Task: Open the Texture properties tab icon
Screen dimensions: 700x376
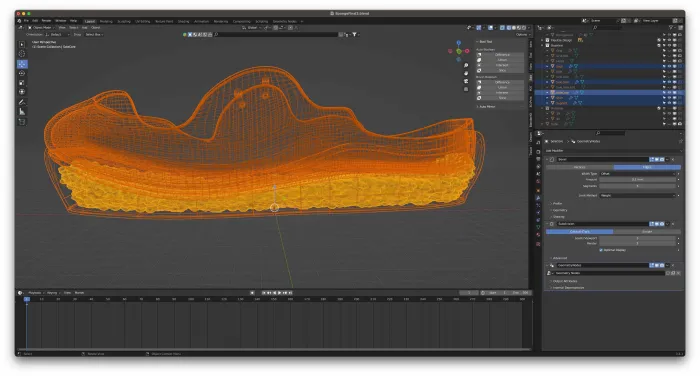Action: tap(538, 244)
